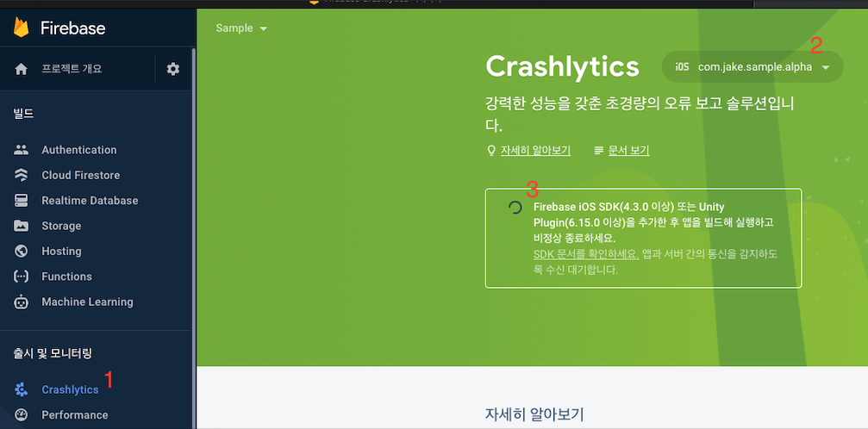
Task: Open the com.jake.sample.alpha app selector
Action: click(752, 67)
